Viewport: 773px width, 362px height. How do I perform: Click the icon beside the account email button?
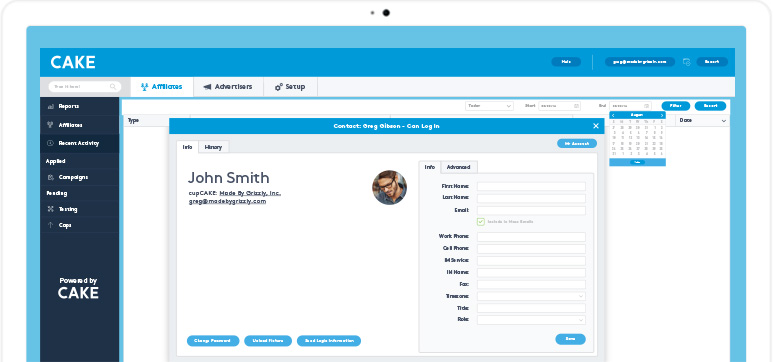coord(686,62)
